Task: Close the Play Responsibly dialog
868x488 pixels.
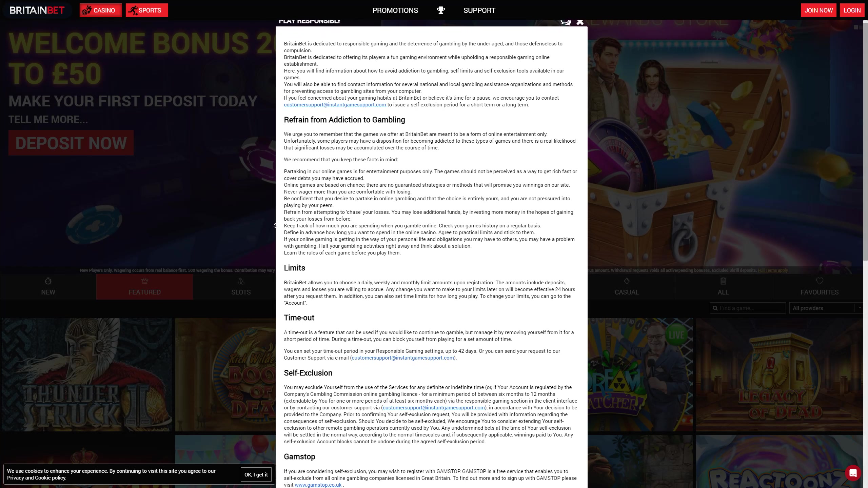Action: (x=580, y=22)
